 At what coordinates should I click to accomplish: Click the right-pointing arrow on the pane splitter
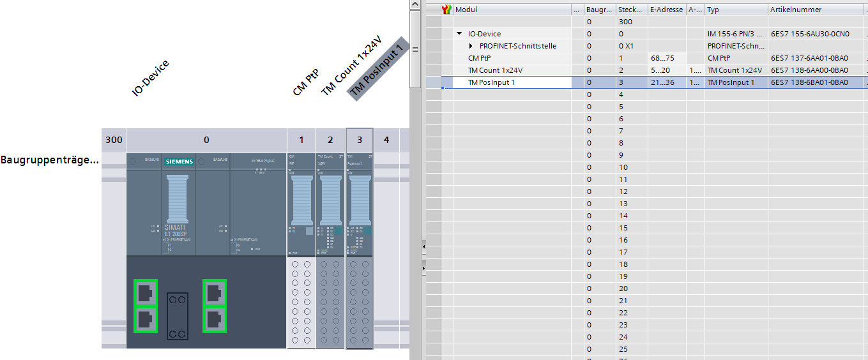(423, 269)
